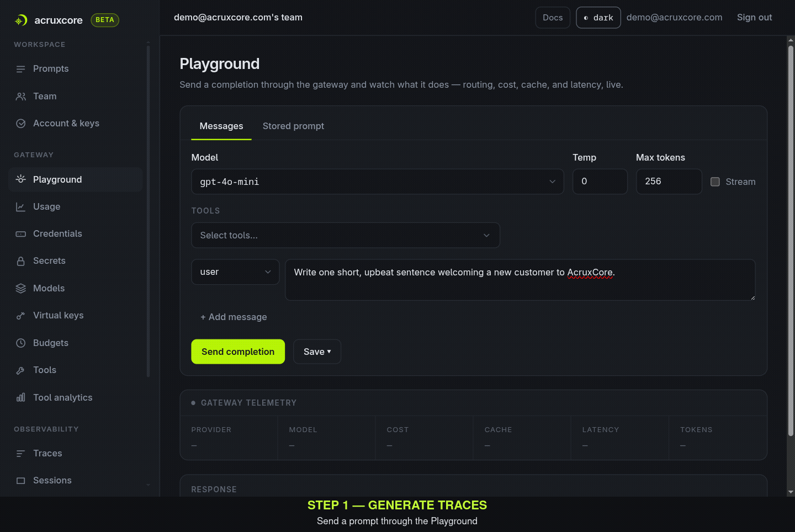Click the Models layers icon
The width and height of the screenshot is (795, 532).
pos(21,288)
